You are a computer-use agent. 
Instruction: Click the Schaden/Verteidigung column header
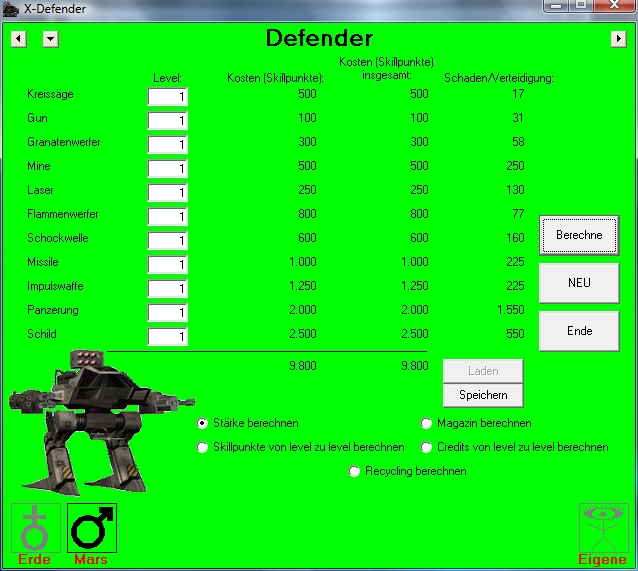click(x=499, y=78)
